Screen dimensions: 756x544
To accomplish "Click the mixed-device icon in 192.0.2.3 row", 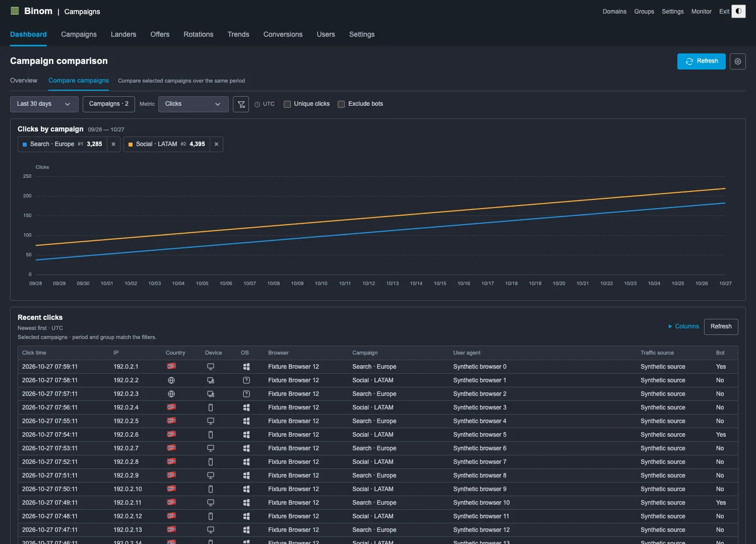I will point(211,394).
